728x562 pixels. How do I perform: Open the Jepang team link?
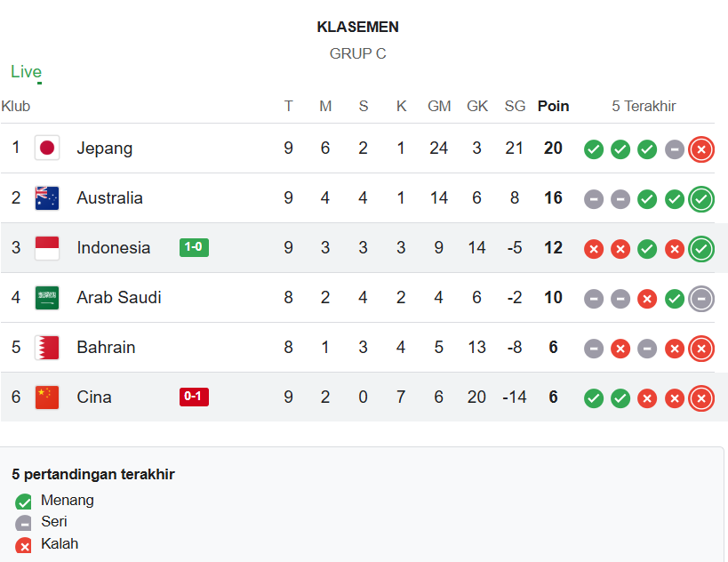pyautogui.click(x=105, y=149)
